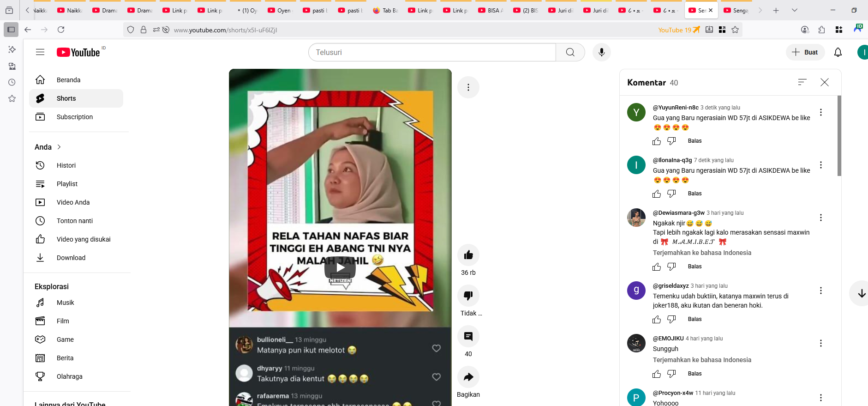This screenshot has height=406, width=868.
Task: Close the Komentar panel
Action: click(825, 82)
